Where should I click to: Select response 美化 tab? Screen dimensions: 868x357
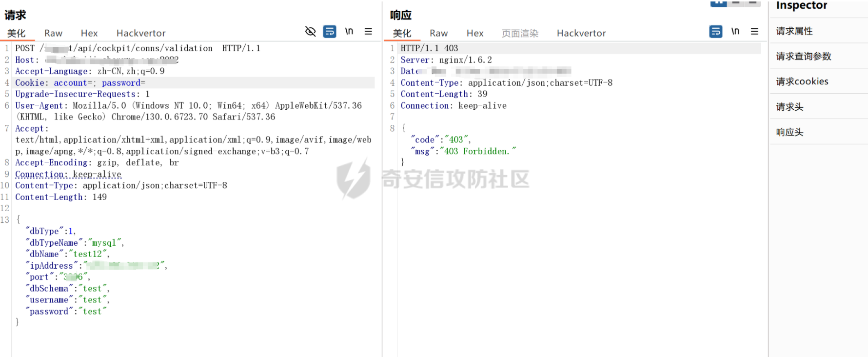[402, 33]
